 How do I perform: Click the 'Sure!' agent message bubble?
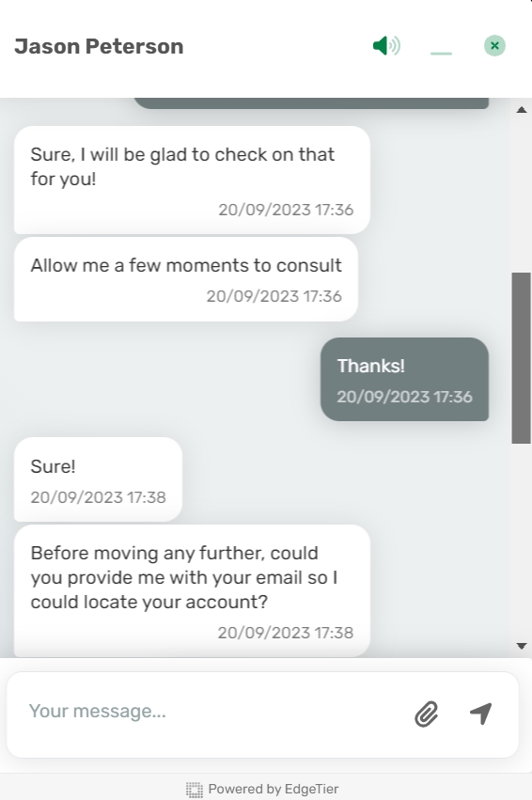coord(98,479)
